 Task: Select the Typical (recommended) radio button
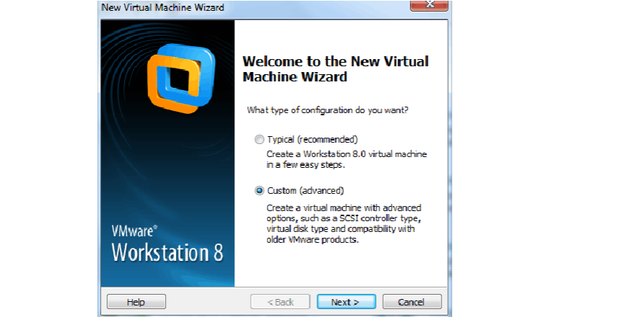(x=259, y=140)
